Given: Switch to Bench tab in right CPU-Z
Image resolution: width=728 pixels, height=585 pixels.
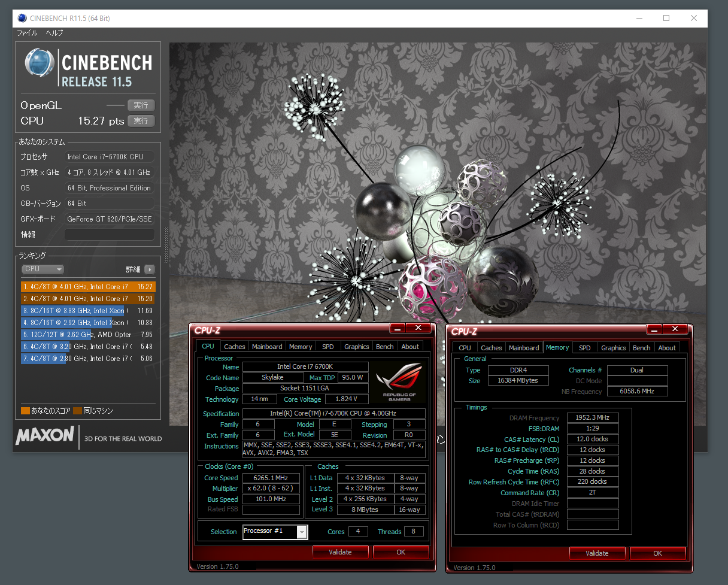Looking at the screenshot, I should (642, 348).
